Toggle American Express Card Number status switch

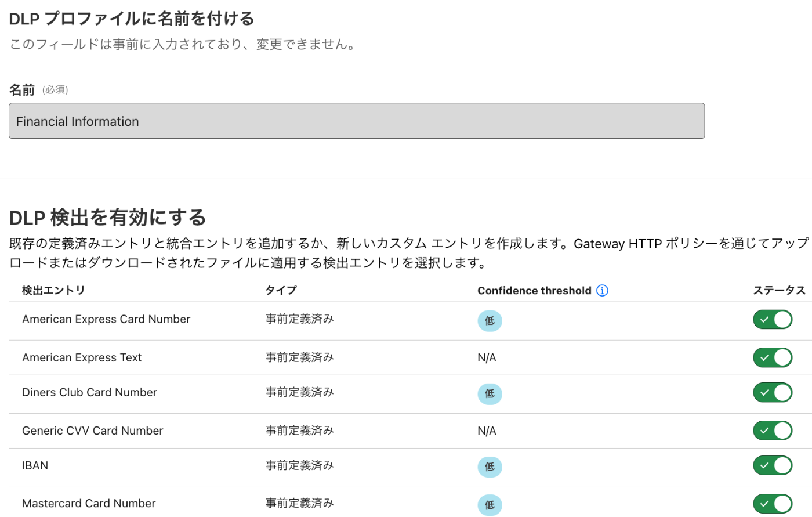click(773, 320)
